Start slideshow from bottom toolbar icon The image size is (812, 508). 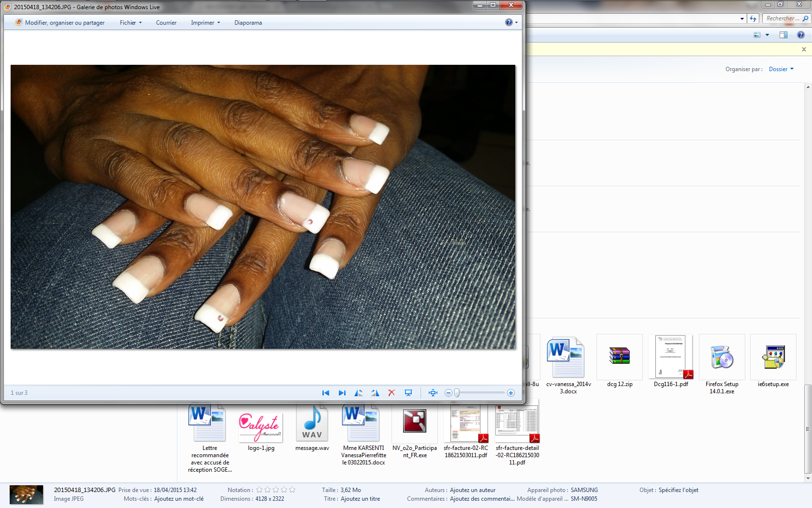(408, 393)
